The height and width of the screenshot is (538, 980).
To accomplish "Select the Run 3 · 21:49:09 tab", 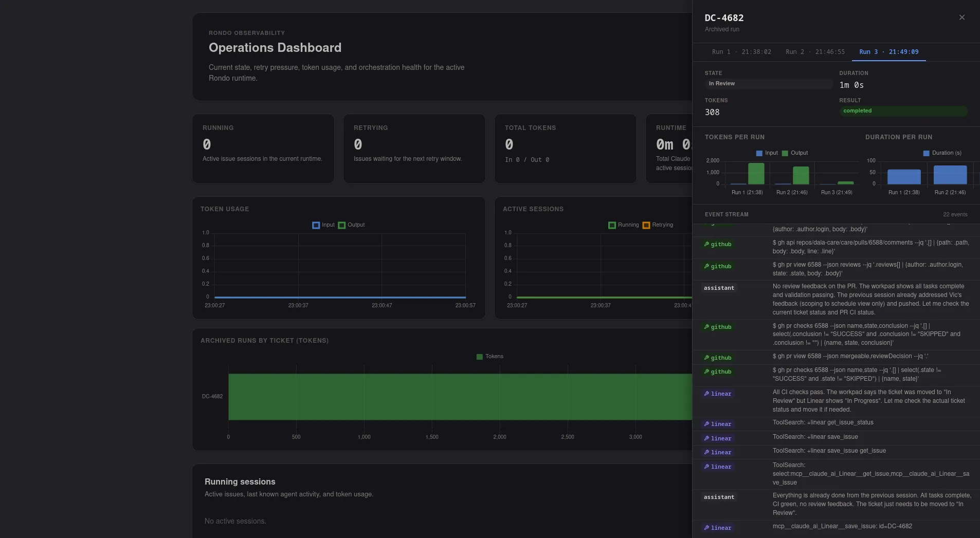I will (888, 52).
